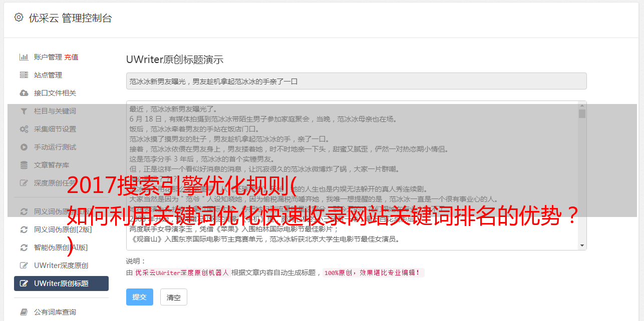644x321 pixels.
Task: Click the 清空 button
Action: [x=174, y=297]
